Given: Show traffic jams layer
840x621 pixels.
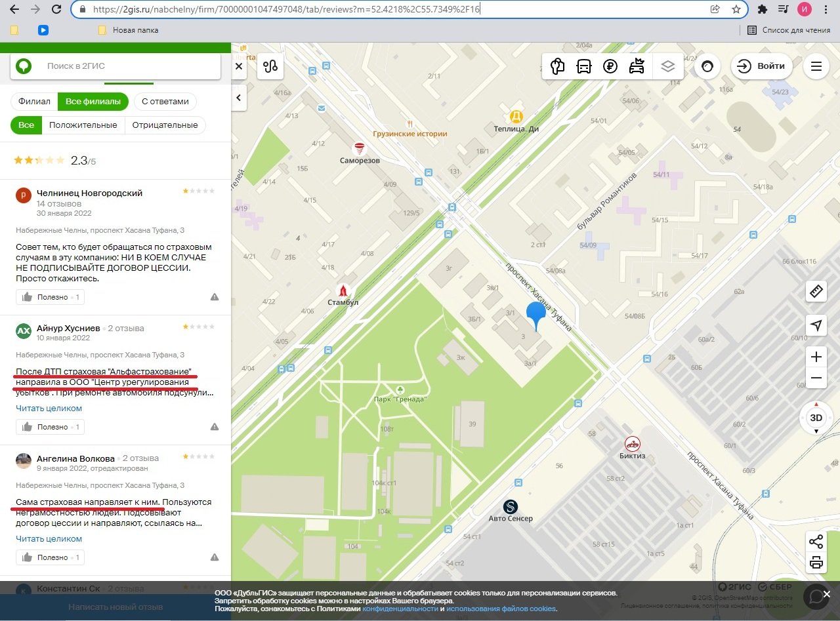Looking at the screenshot, I should pos(637,66).
